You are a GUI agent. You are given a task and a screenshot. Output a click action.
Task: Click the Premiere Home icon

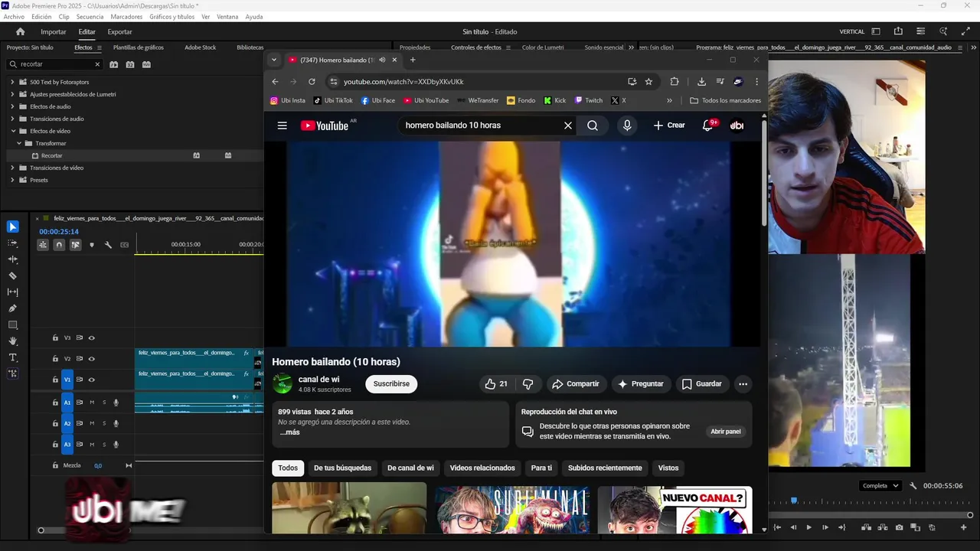point(21,31)
